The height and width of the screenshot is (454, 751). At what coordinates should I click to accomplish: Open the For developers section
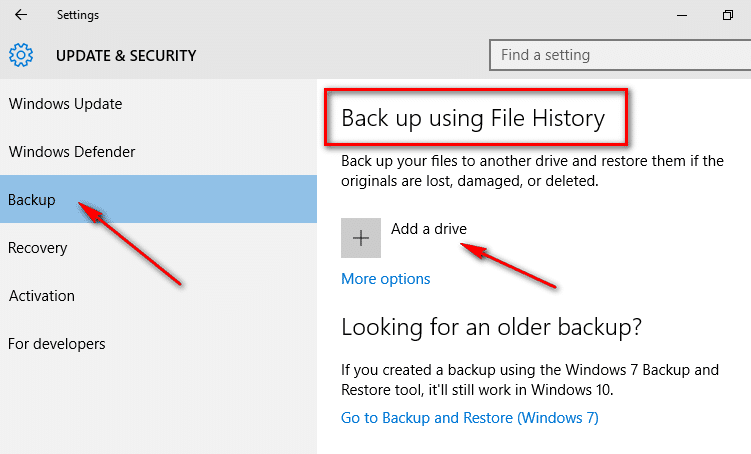[158, 343]
